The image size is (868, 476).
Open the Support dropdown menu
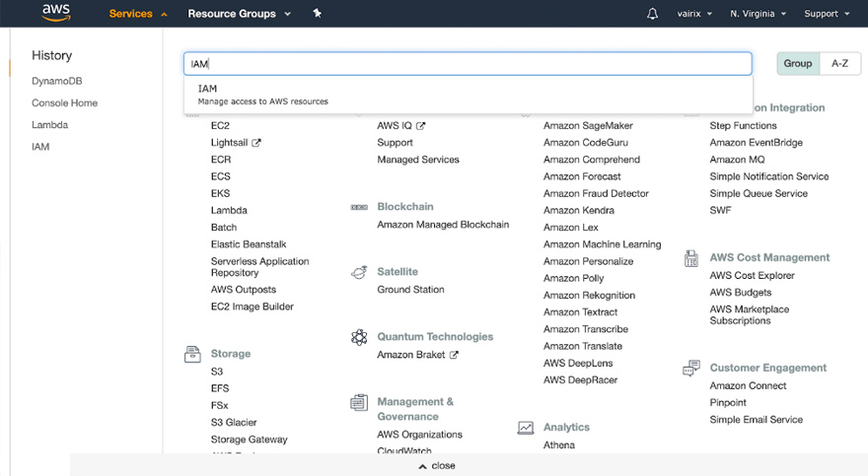827,14
